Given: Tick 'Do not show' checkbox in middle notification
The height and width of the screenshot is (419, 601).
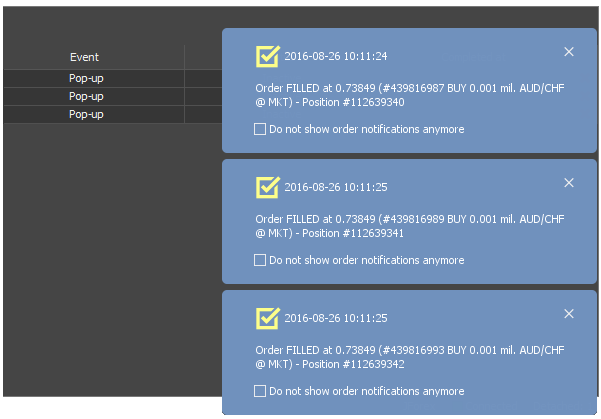Looking at the screenshot, I should tap(260, 260).
